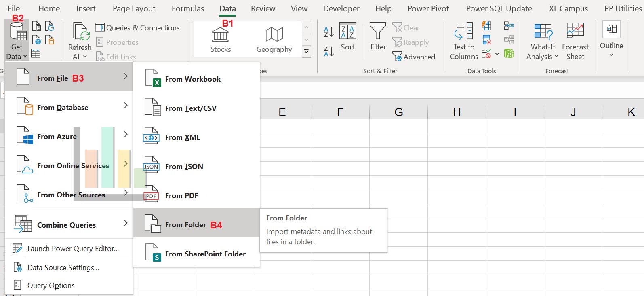Select From Text/CSV option

pyautogui.click(x=191, y=108)
